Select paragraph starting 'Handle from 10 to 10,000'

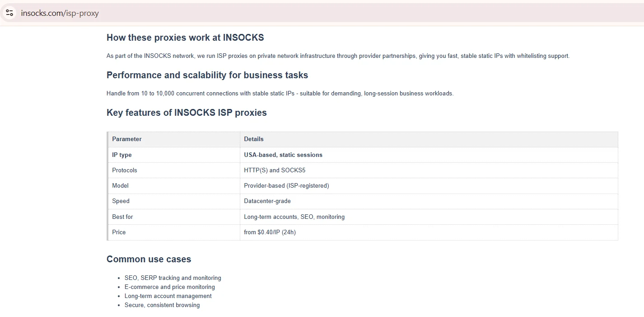pyautogui.click(x=280, y=94)
